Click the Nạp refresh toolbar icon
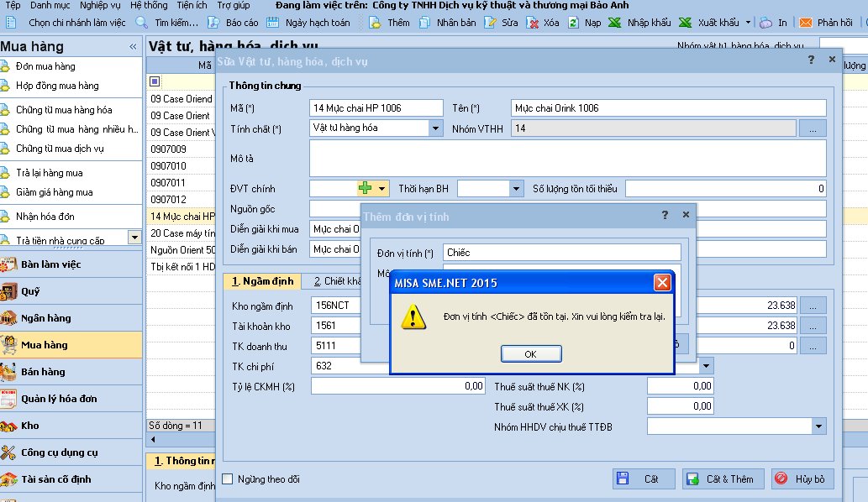Viewport: 868px width, 502px height. [574, 23]
